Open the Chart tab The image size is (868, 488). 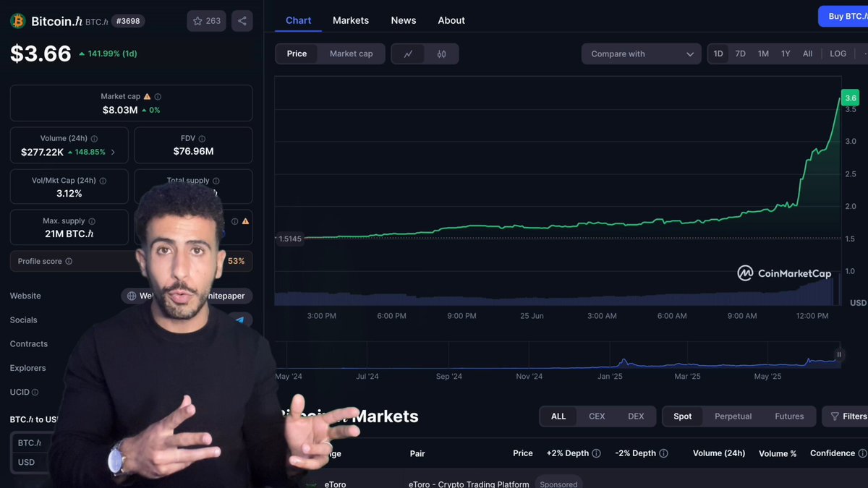pos(299,20)
